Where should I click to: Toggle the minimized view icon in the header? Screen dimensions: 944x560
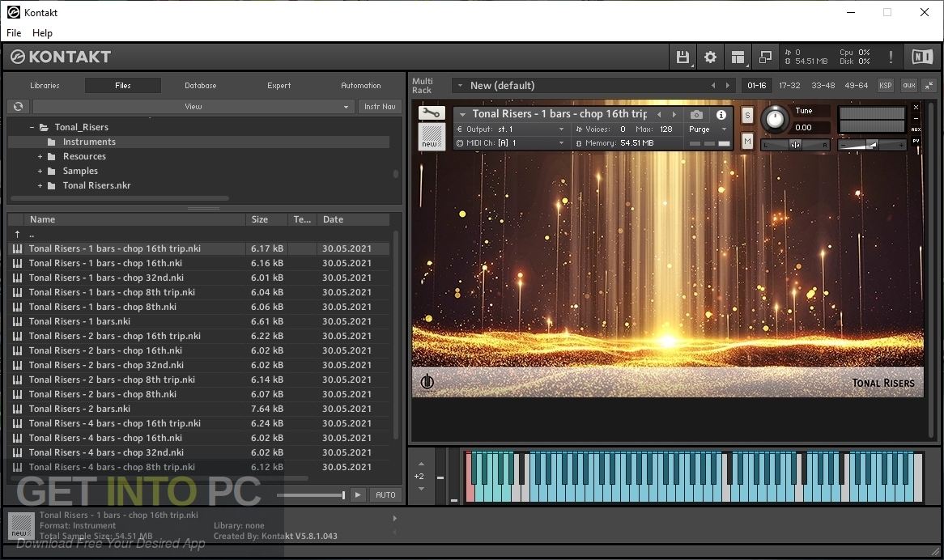(765, 57)
